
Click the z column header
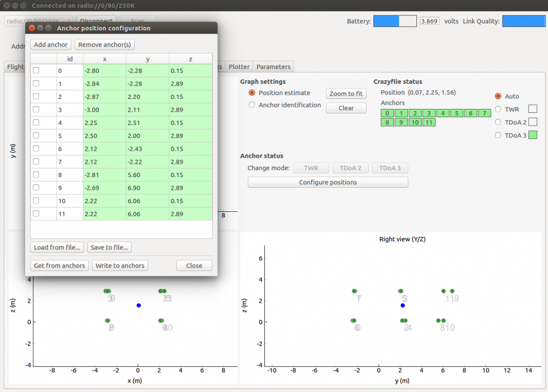tap(191, 59)
